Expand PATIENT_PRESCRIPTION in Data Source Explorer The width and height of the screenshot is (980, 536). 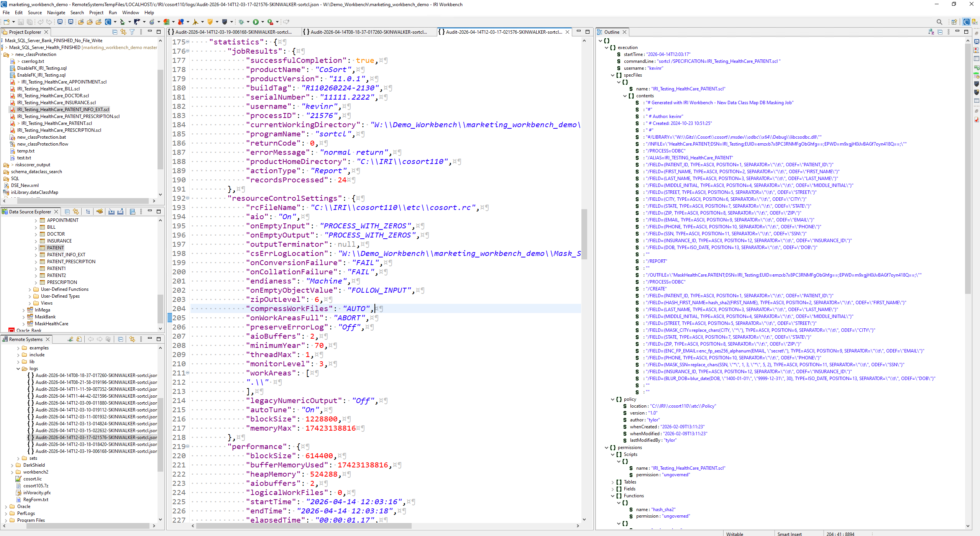point(35,261)
